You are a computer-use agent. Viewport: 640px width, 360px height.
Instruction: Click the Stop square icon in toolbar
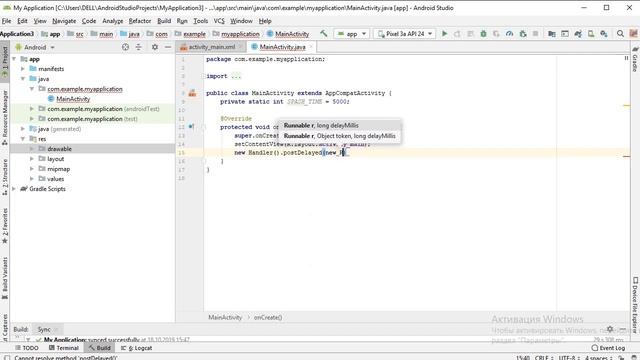coord(536,34)
